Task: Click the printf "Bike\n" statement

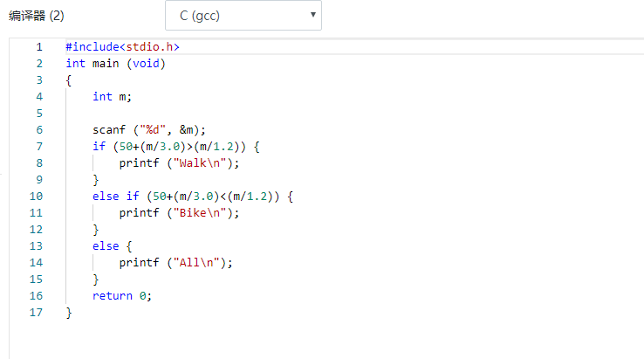Action: tap(179, 213)
